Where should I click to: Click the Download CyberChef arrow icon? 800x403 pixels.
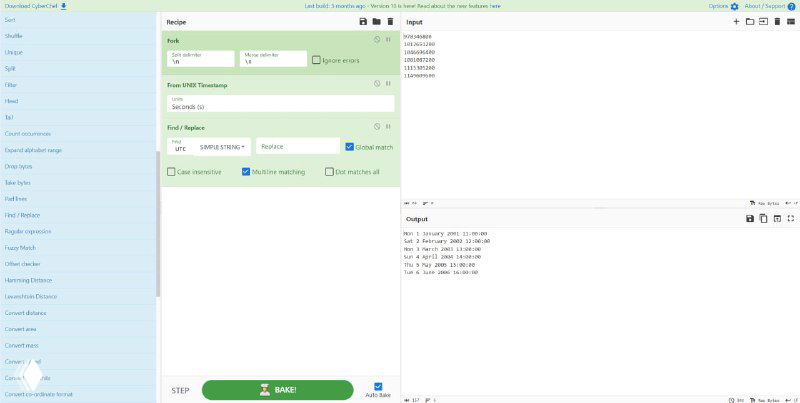point(63,6)
